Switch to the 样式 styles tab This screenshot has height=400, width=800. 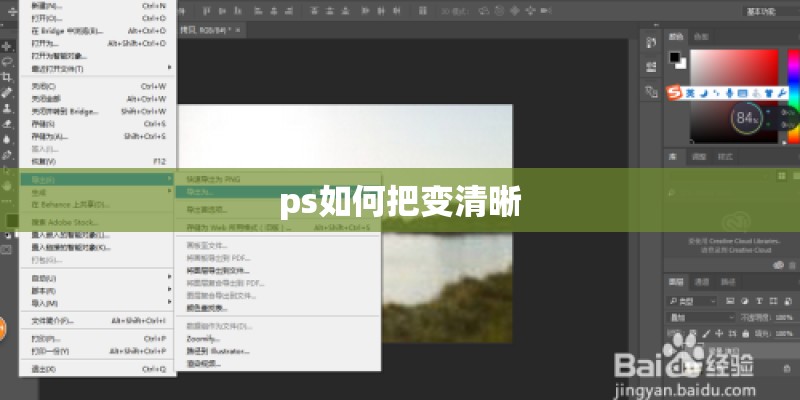(725, 157)
